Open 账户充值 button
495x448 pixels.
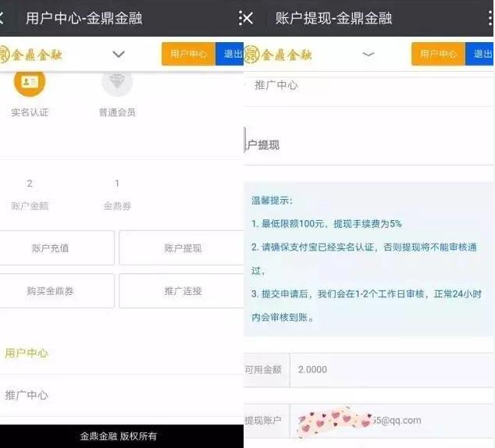point(57,248)
